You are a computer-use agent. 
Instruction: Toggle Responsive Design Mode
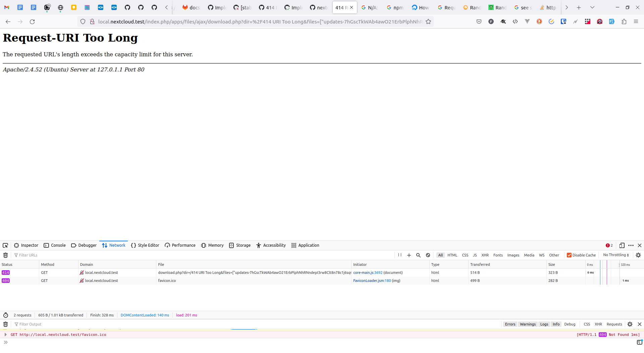point(622,245)
